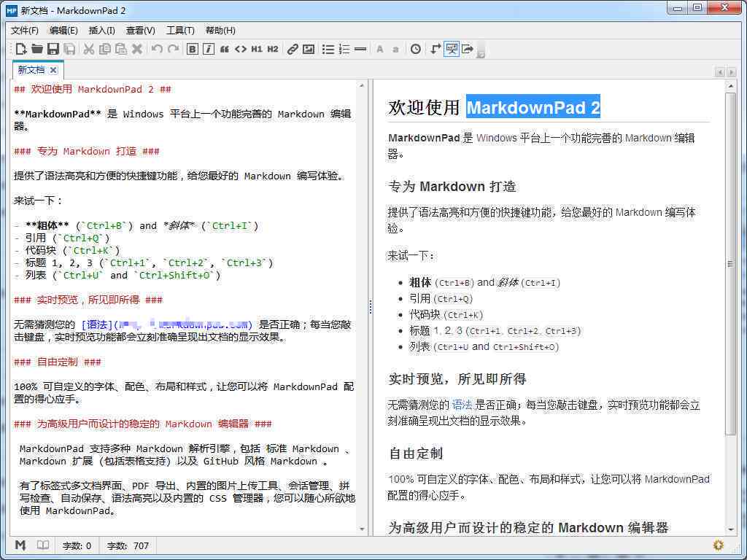This screenshot has width=747, height=560.
Task: Apply italic formatting with the I icon
Action: pyautogui.click(x=208, y=49)
